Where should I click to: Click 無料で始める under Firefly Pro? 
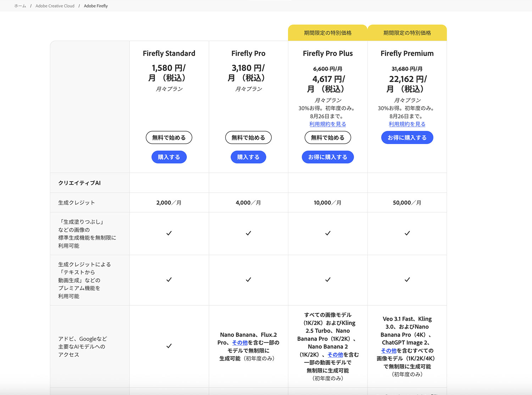pos(248,137)
